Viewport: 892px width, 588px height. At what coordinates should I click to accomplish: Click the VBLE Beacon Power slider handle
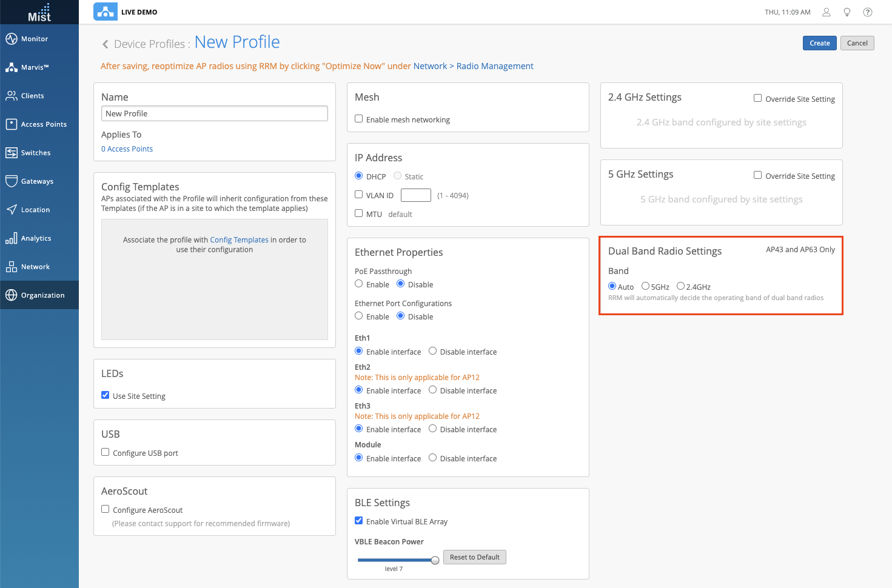(435, 560)
